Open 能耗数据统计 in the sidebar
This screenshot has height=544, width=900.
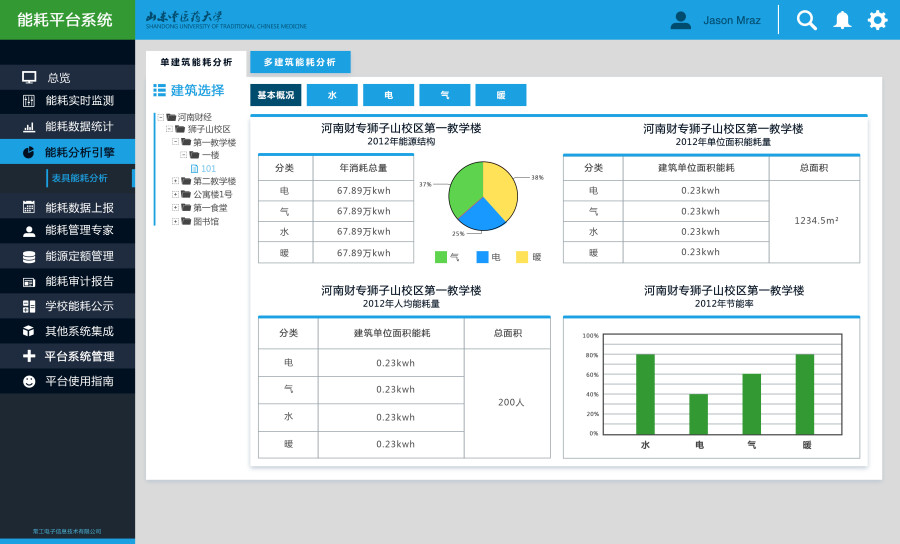click(x=67, y=127)
